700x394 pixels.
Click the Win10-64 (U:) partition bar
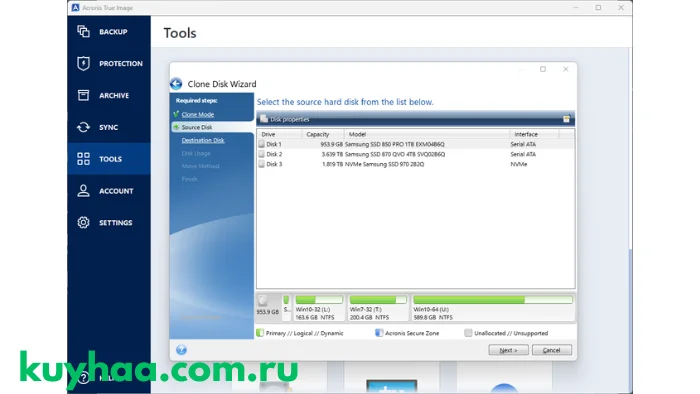point(492,300)
